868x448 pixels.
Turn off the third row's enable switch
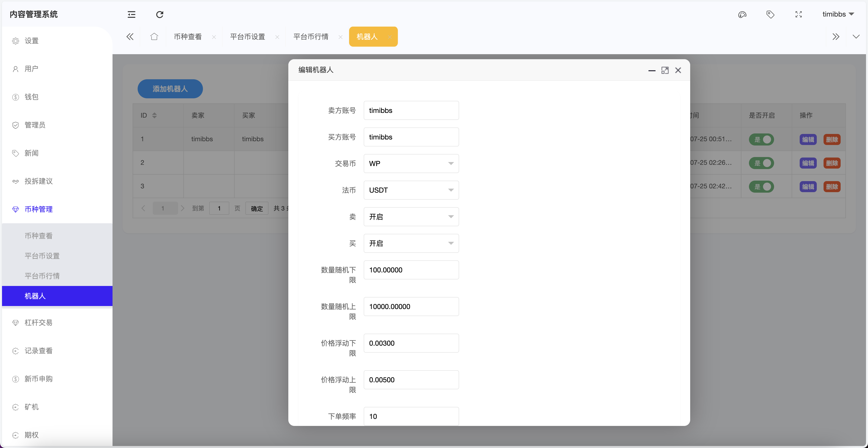[762, 186]
